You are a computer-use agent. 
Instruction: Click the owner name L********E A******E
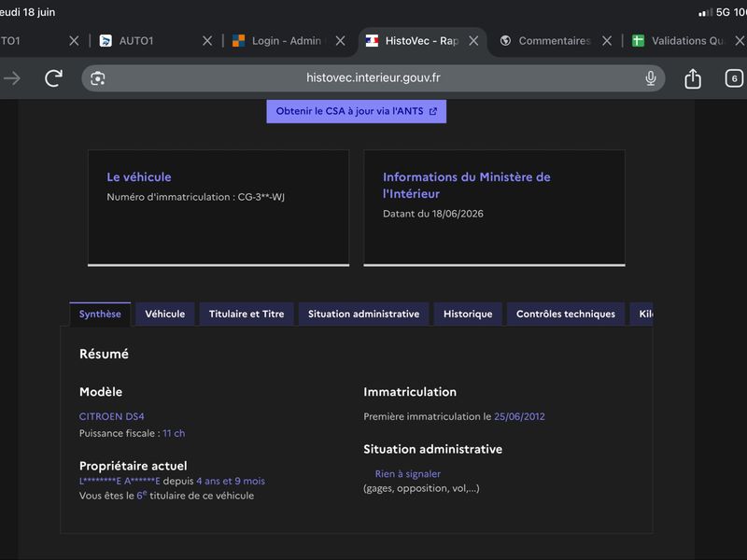pyautogui.click(x=120, y=481)
